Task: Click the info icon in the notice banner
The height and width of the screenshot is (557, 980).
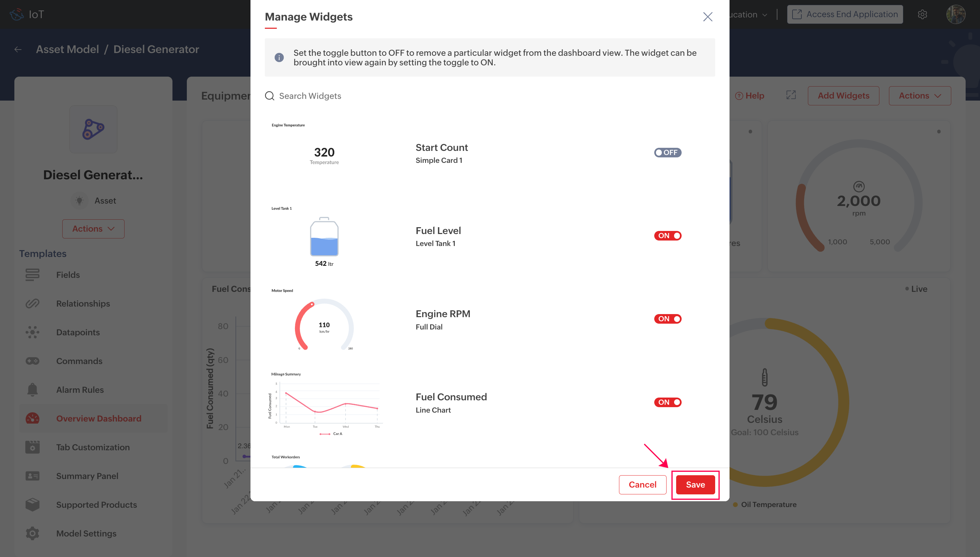Action: pos(279,57)
